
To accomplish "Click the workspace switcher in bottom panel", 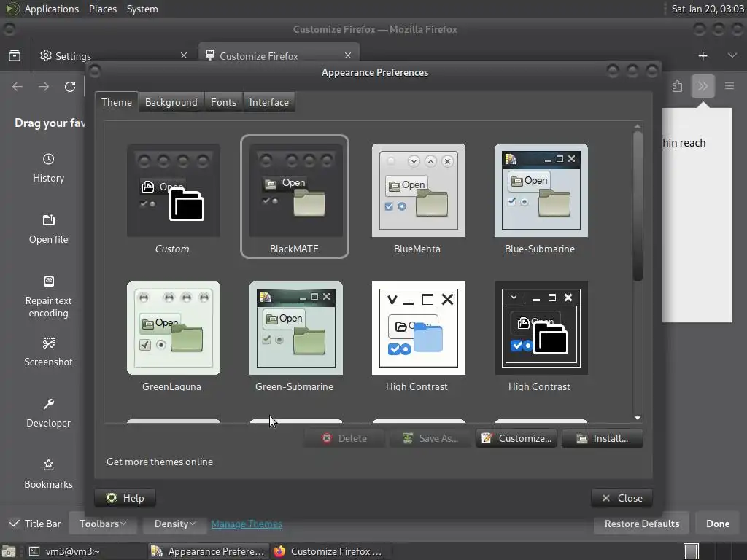I will click(x=715, y=551).
